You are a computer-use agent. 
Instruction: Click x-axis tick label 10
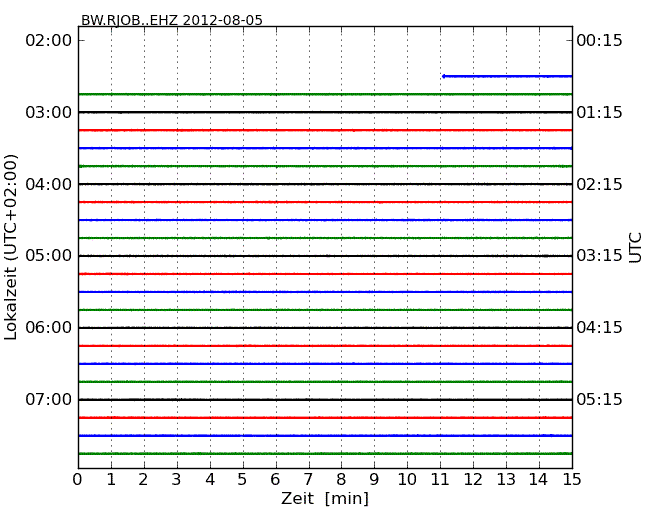[407, 480]
